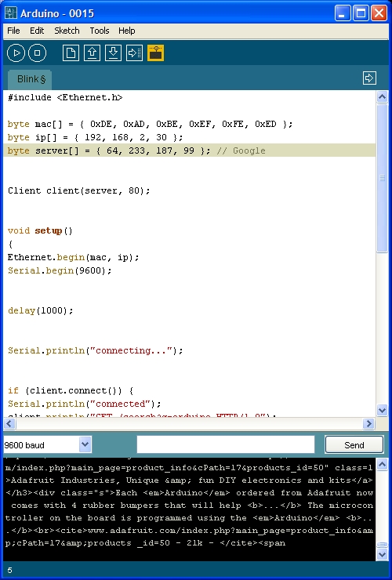Click editor vertical scrollbar up arrow
This screenshot has width=392, height=580.
coord(382,97)
